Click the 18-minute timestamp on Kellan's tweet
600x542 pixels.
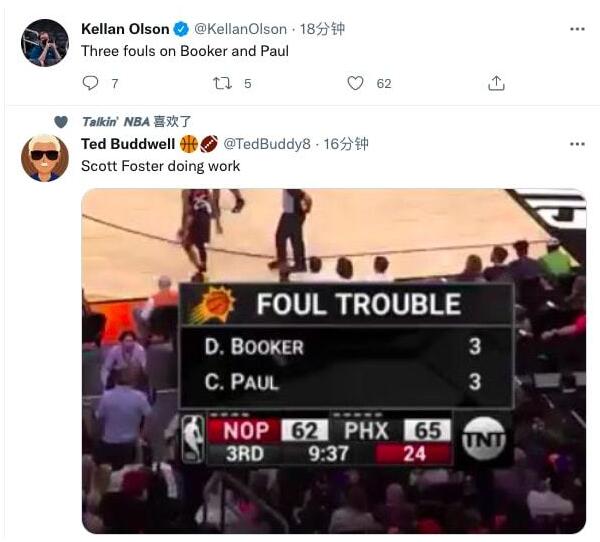323,29
